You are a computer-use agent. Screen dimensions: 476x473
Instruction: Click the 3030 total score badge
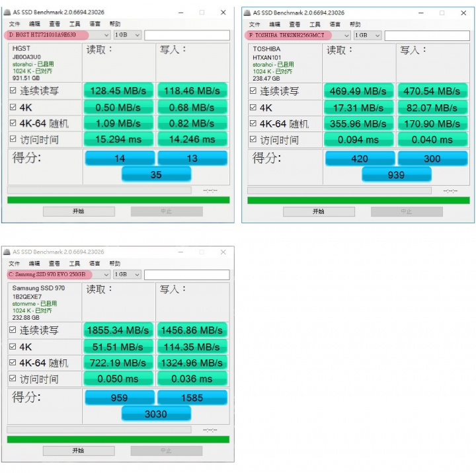click(x=156, y=414)
